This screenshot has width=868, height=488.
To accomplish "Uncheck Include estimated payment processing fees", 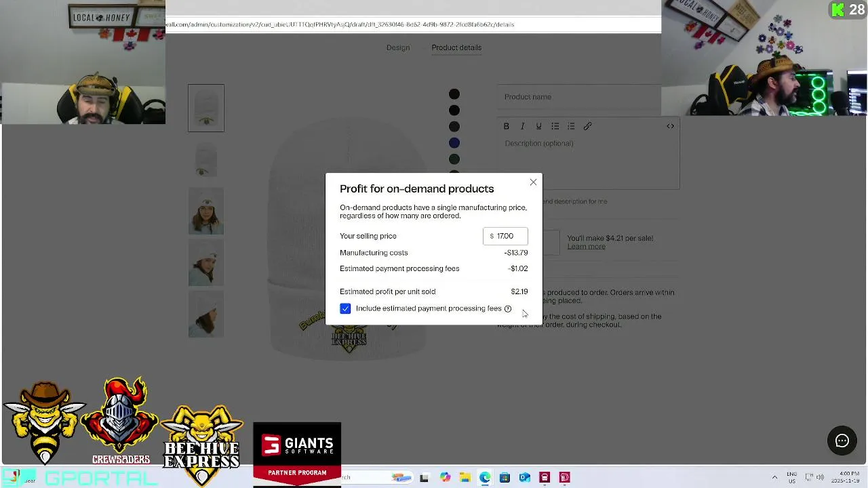I will 345,308.
